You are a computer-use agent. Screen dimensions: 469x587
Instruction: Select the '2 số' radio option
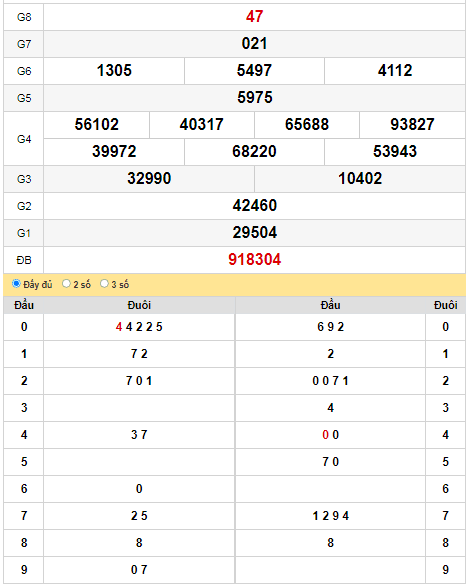66,284
